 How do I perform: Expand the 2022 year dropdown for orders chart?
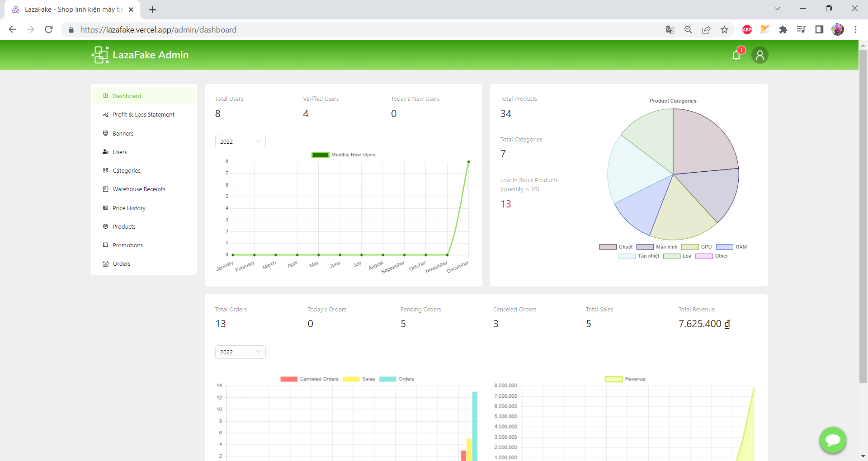click(x=240, y=352)
